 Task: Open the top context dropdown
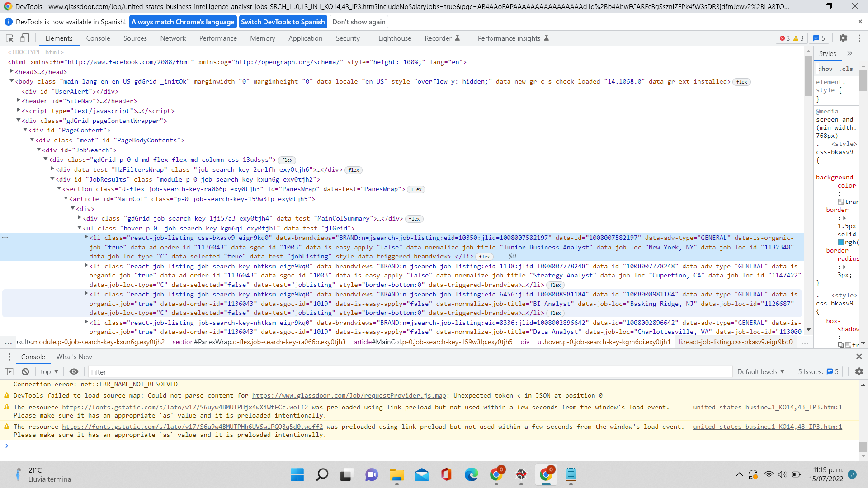[x=49, y=372]
